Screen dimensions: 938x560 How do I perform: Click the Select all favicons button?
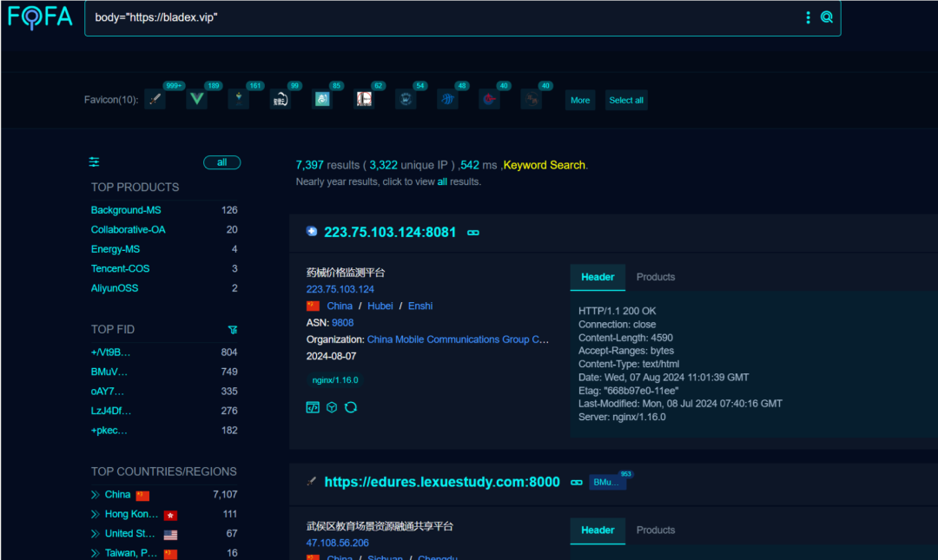pos(626,100)
